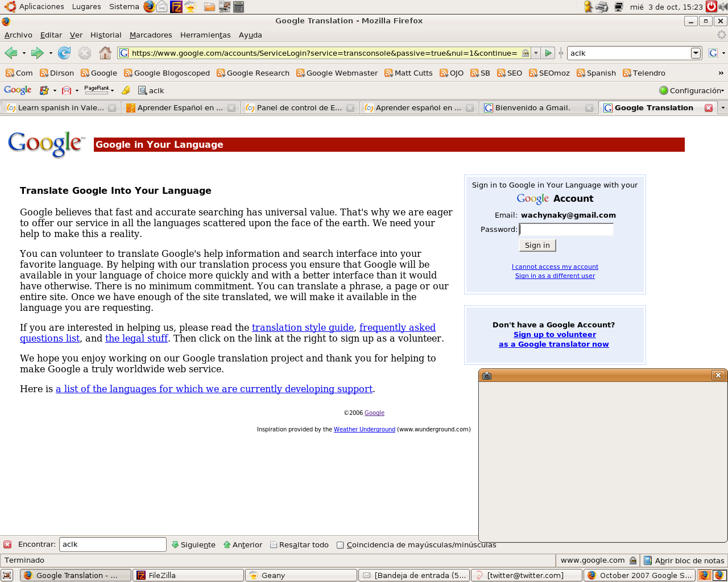Click the Password input field
This screenshot has width=728, height=582.
pos(566,230)
